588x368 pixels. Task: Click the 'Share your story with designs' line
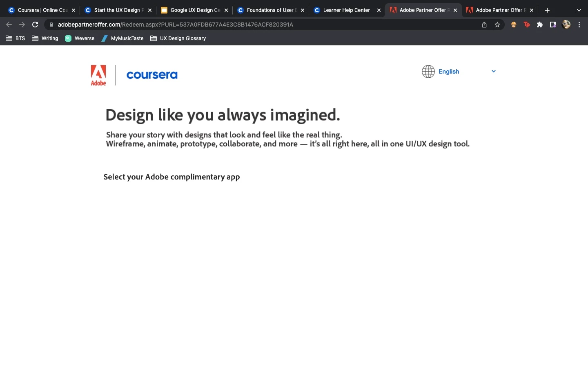click(x=224, y=135)
